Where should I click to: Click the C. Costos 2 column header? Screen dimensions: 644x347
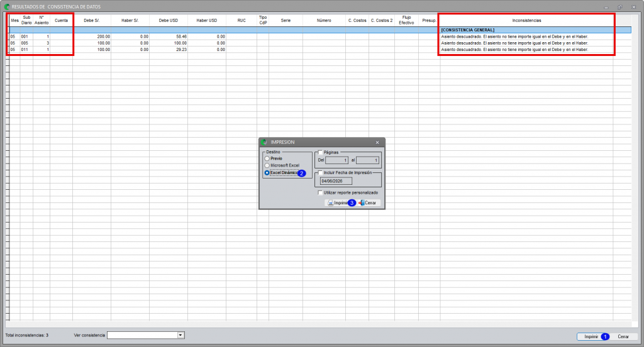click(382, 21)
